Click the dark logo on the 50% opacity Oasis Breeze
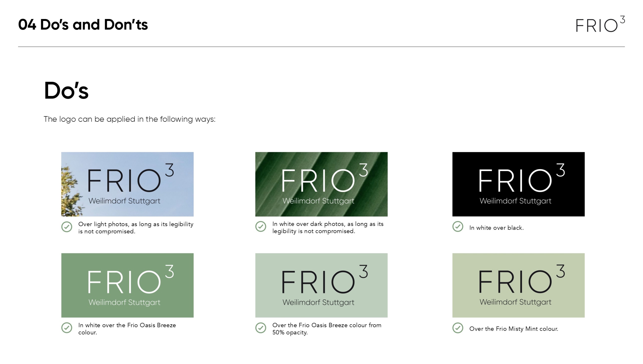Viewport: 643px width, 364px height. point(321,285)
